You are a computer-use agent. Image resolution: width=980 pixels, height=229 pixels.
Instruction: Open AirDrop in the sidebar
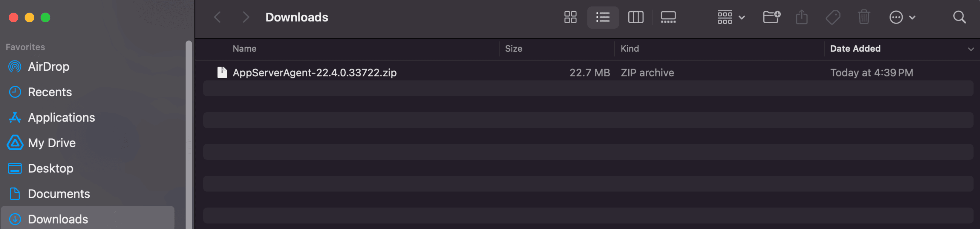click(x=48, y=67)
